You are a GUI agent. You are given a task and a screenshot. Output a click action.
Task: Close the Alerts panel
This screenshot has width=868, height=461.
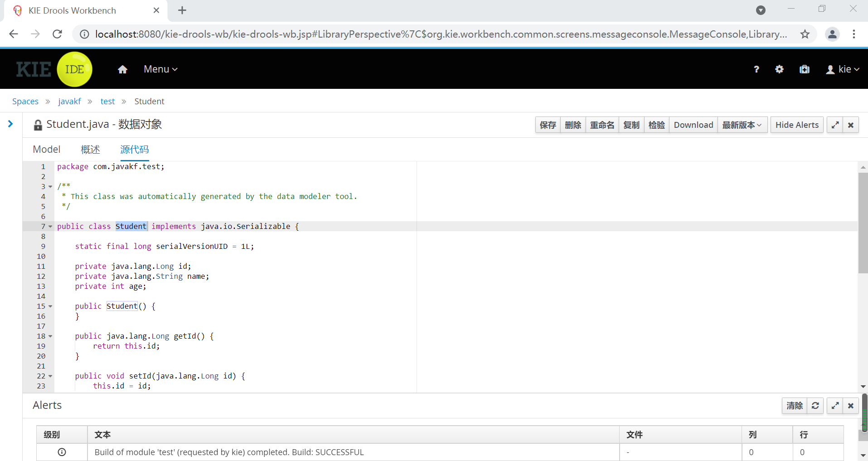pyautogui.click(x=851, y=406)
